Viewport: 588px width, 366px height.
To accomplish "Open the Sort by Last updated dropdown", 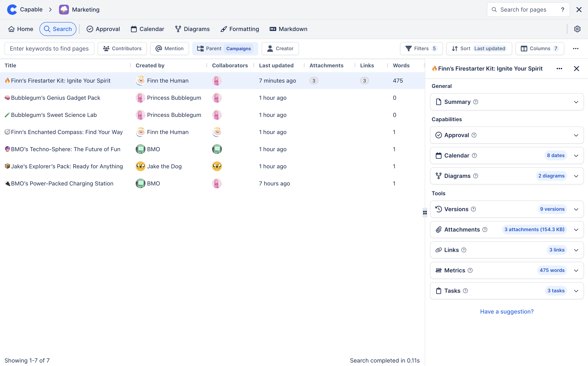I will point(479,49).
